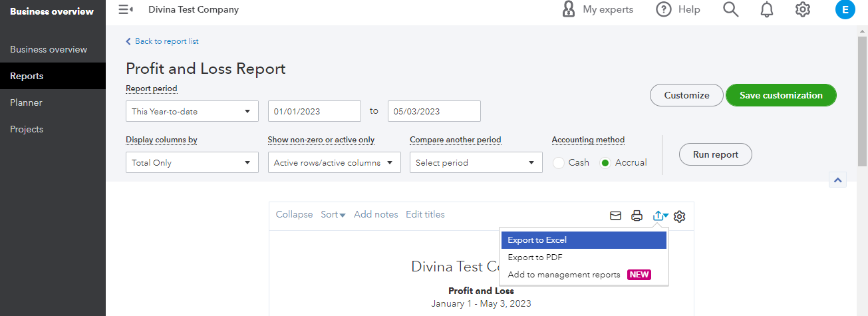Click the top-bar settings gear icon
The image size is (868, 316).
point(803,9)
